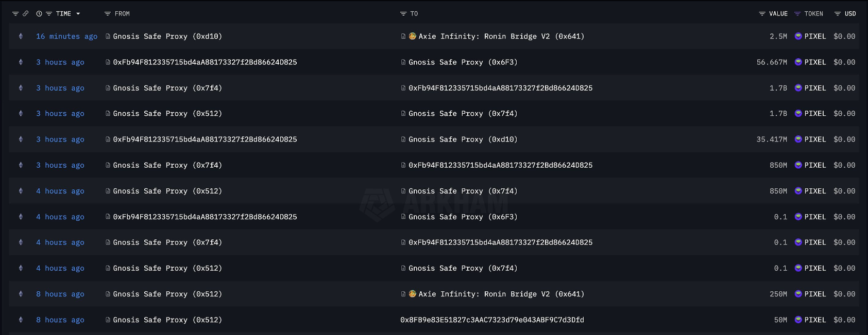Image resolution: width=868 pixels, height=335 pixels.
Task: Expand the TIME sort dropdown arrow
Action: 78,14
